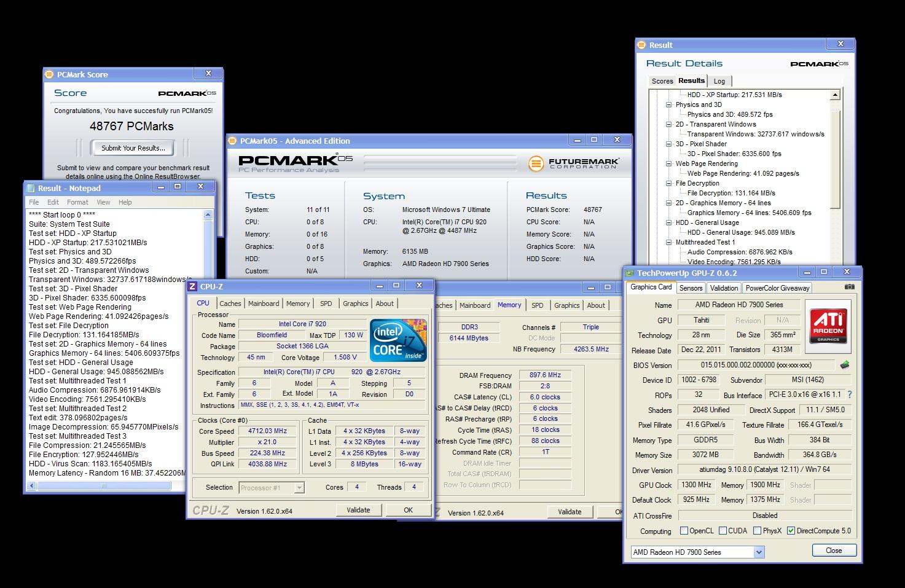Minimize the TechPowerUp GPU-Z window
This screenshot has height=588, width=905.
[x=807, y=272]
